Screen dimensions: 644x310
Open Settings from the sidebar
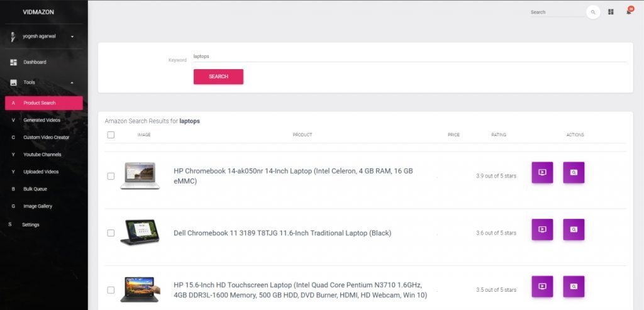pos(30,224)
